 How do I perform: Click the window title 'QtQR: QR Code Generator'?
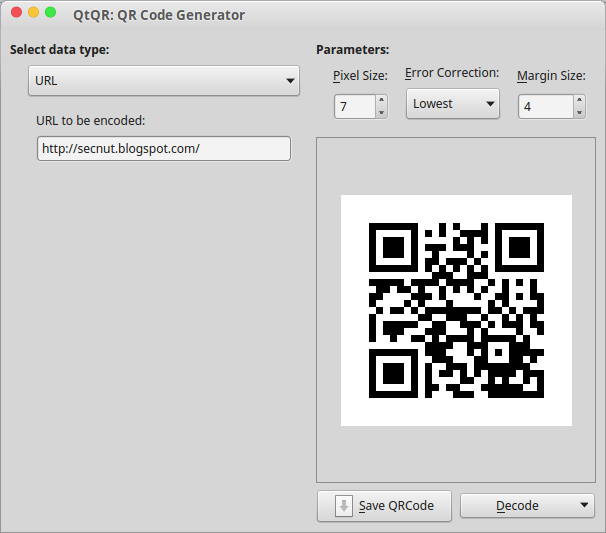click(x=159, y=15)
